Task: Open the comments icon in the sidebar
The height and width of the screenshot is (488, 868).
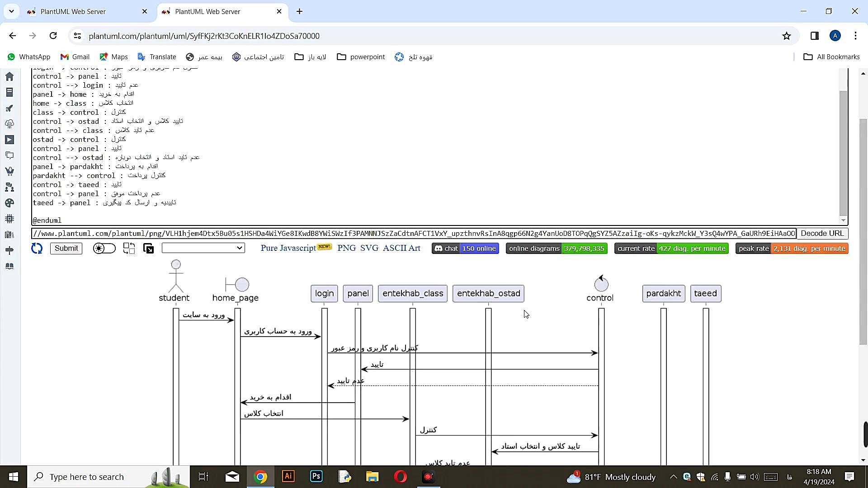Action: pos(9,155)
